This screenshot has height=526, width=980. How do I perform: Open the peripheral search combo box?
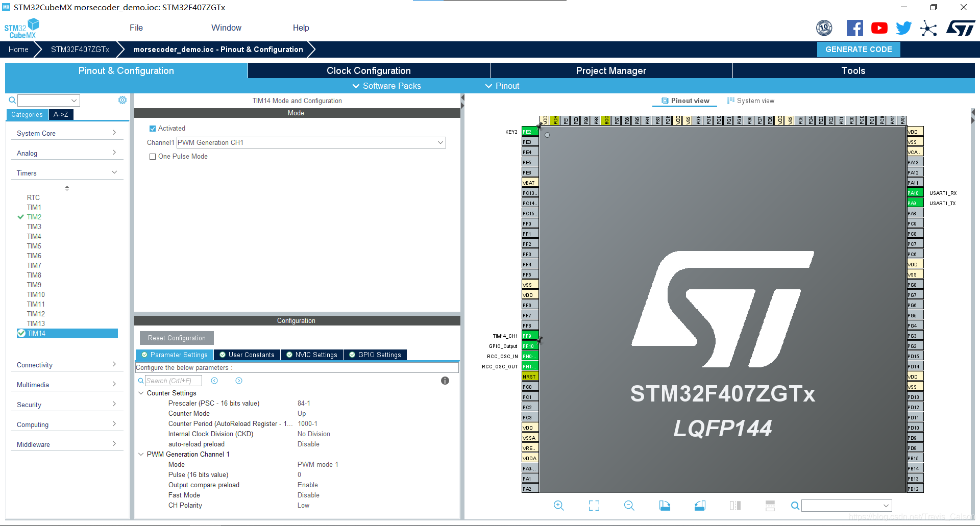click(x=49, y=101)
